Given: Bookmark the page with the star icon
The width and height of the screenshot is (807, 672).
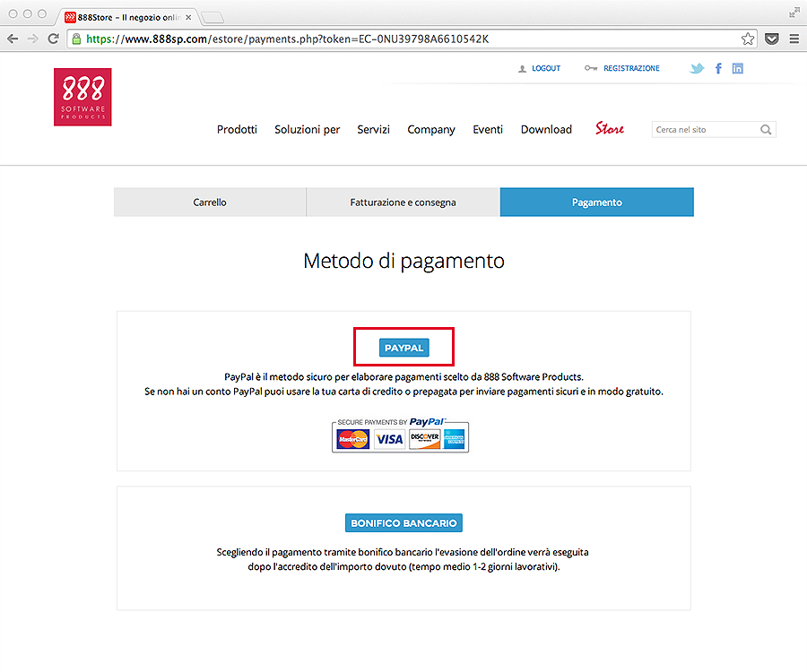Looking at the screenshot, I should point(748,39).
